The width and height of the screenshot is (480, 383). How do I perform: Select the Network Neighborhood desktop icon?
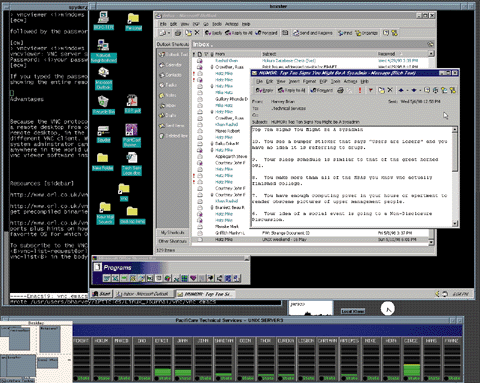pos(104,51)
